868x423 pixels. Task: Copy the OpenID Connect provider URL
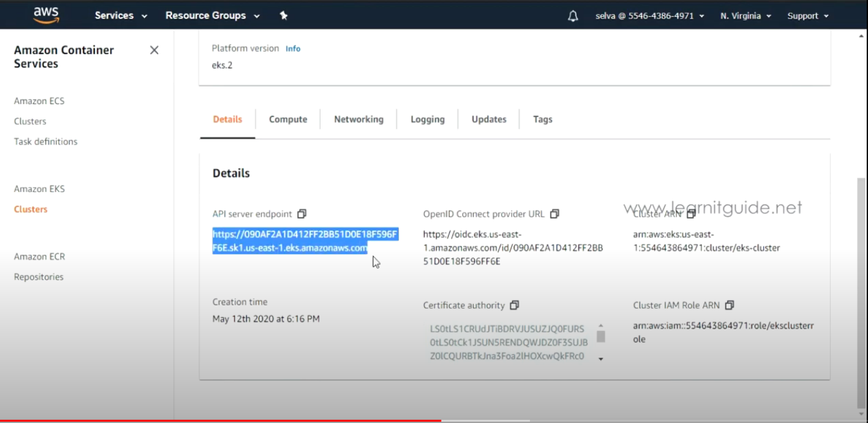point(555,214)
